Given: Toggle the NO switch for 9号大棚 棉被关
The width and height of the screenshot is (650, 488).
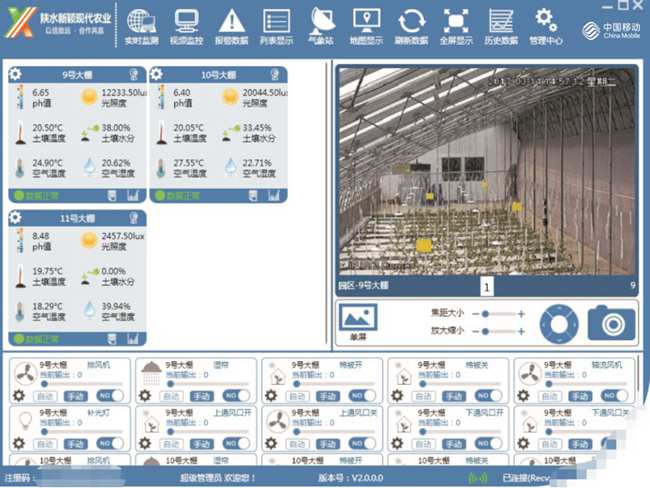Looking at the screenshot, I should pyautogui.click(x=488, y=396).
